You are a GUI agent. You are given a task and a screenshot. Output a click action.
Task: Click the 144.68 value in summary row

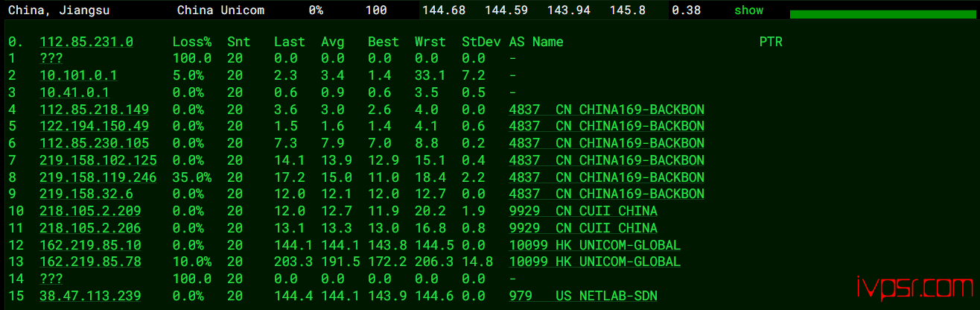click(444, 10)
